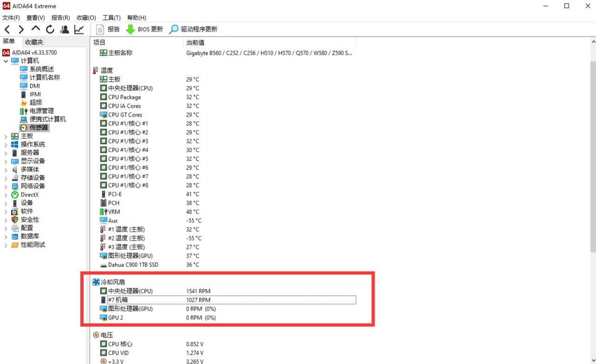Image resolution: width=596 pixels, height=364 pixels.
Task: Click BIOS 更新 green arrow button
Action: (x=144, y=29)
